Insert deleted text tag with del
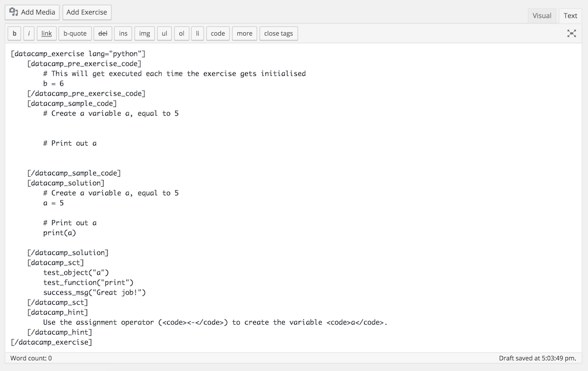This screenshot has height=371, width=588. (102, 33)
